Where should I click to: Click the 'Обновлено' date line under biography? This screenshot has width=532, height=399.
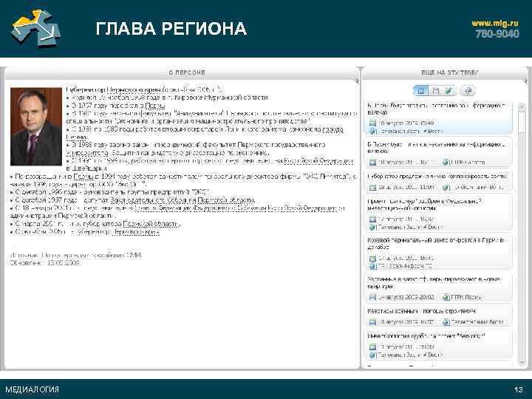click(x=45, y=263)
